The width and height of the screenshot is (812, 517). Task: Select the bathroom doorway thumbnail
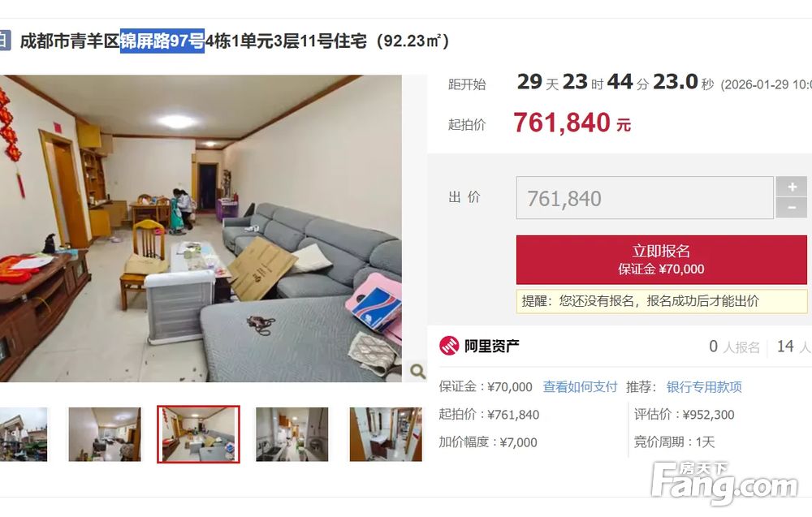[x=386, y=434]
